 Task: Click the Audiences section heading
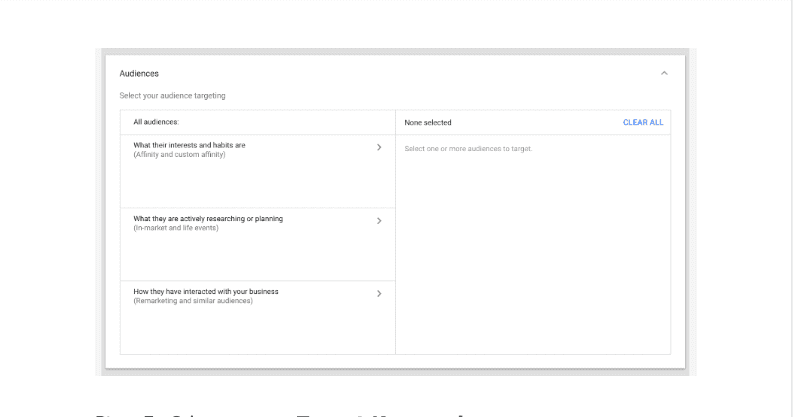click(x=139, y=73)
